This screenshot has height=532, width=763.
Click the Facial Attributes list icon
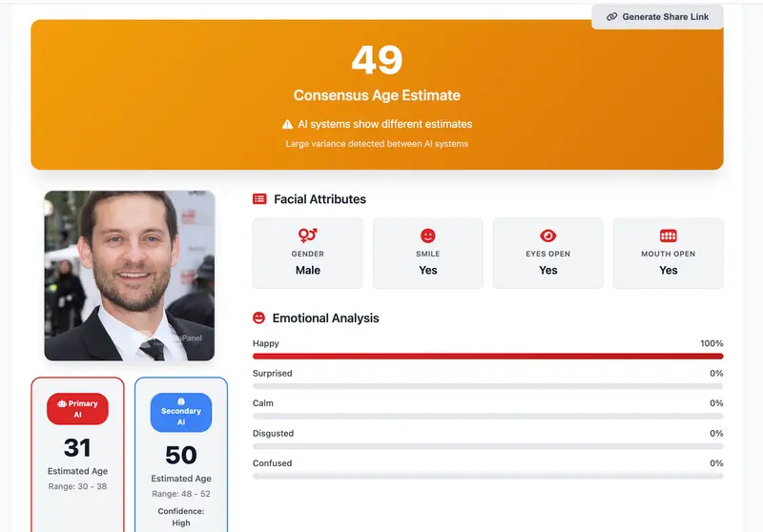click(x=259, y=199)
